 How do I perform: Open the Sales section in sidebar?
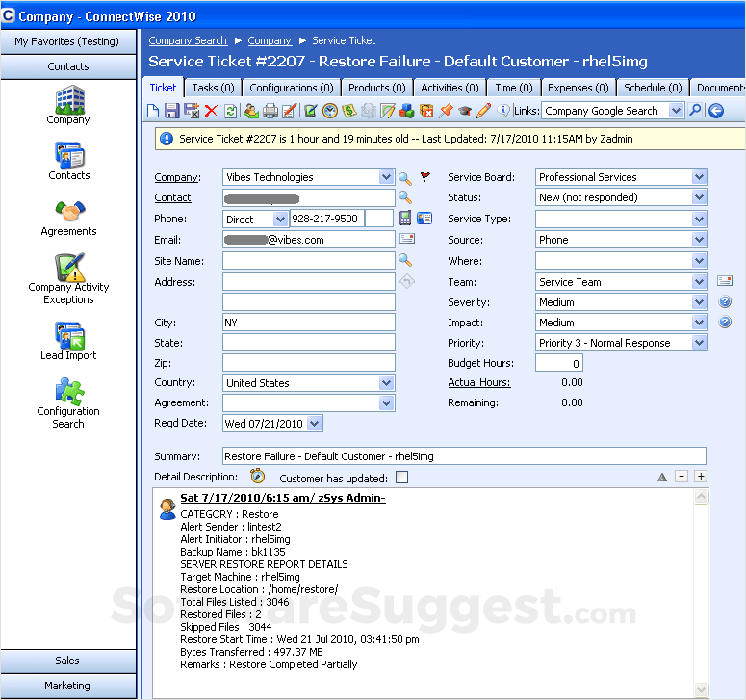68,661
